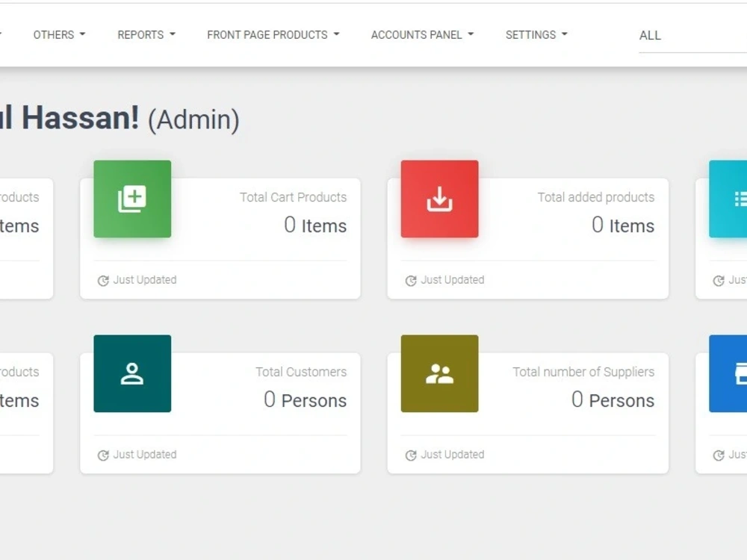The width and height of the screenshot is (747, 560).
Task: Expand the ACCOUNTS PANEL menu
Action: click(422, 35)
